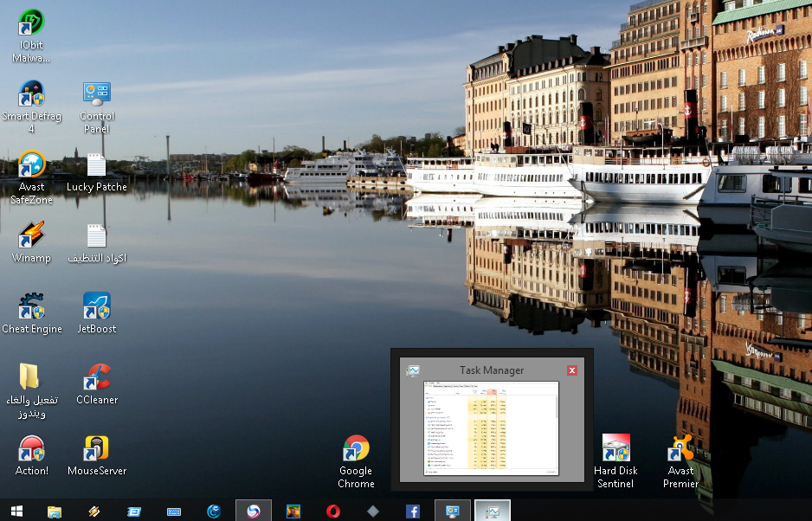Click the Facebook icon in the taskbar
This screenshot has width=812, height=521.
(413, 511)
